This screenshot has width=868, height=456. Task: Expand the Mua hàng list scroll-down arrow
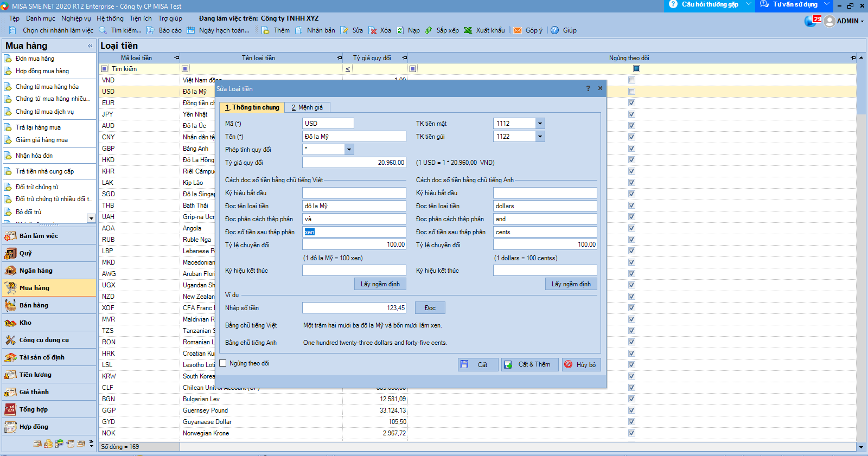click(x=91, y=218)
